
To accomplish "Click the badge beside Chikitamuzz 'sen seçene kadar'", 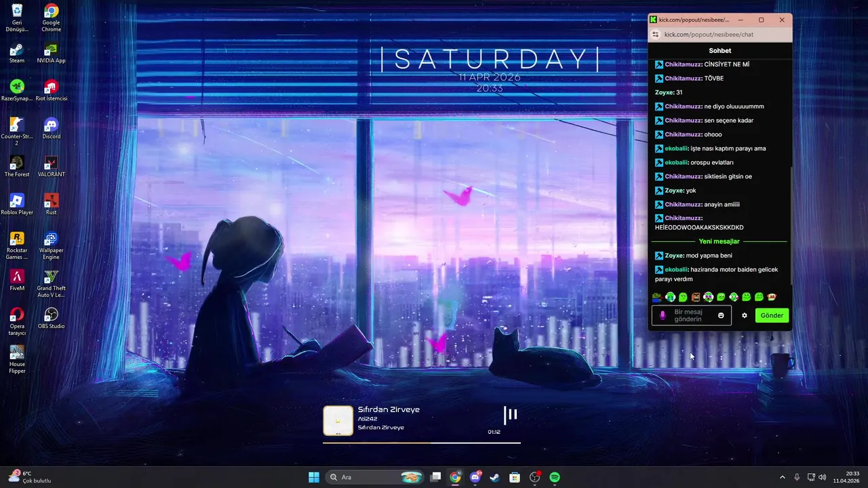I will (x=658, y=121).
